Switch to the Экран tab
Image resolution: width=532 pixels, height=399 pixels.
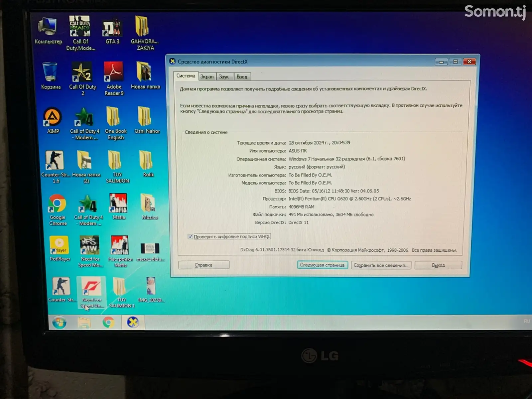[207, 77]
